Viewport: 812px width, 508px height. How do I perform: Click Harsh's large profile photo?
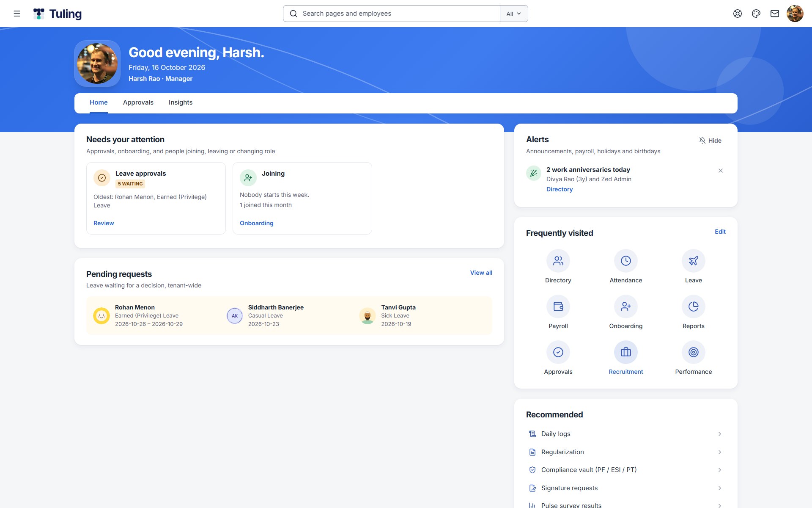coord(97,63)
